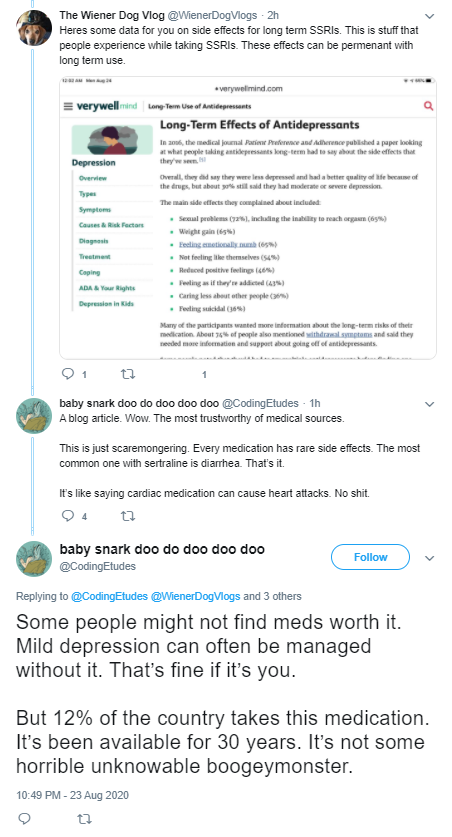Follow baby snark doo do doo
452x837 pixels.
[370, 557]
